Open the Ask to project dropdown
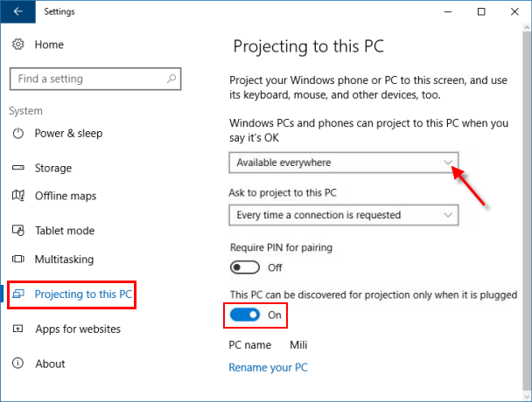This screenshot has width=532, height=402. [343, 215]
